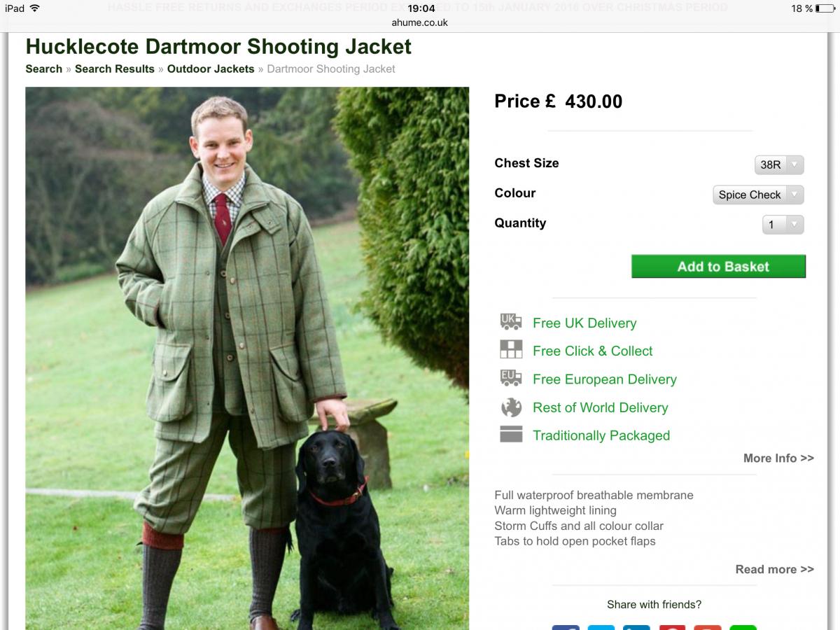Image resolution: width=840 pixels, height=630 pixels.
Task: Click the Rest of World globe icon
Action: [511, 407]
